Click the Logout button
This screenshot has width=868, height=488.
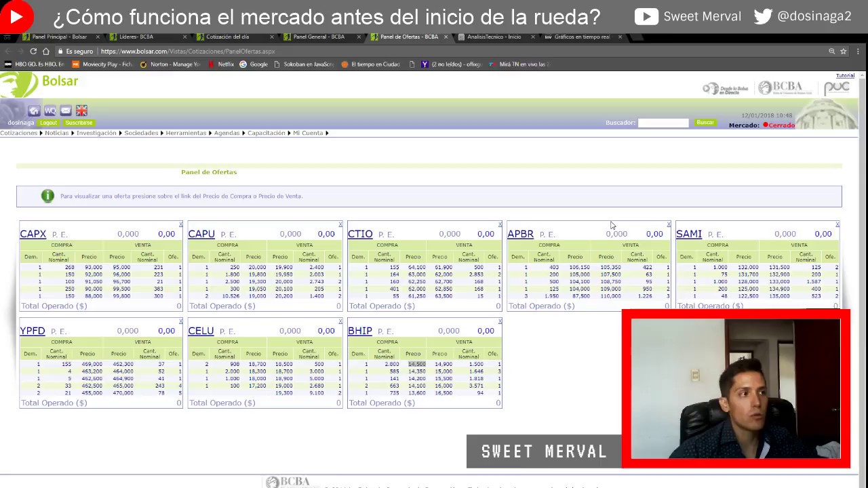coord(48,123)
